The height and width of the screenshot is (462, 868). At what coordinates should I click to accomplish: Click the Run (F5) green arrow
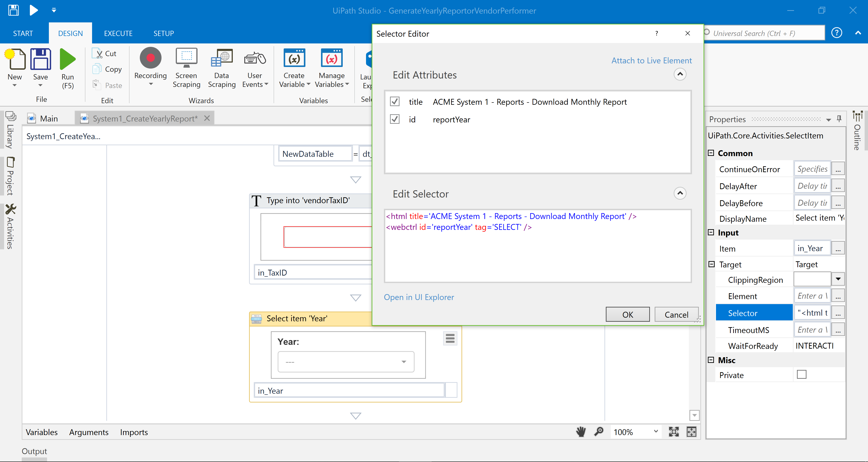[x=67, y=59]
